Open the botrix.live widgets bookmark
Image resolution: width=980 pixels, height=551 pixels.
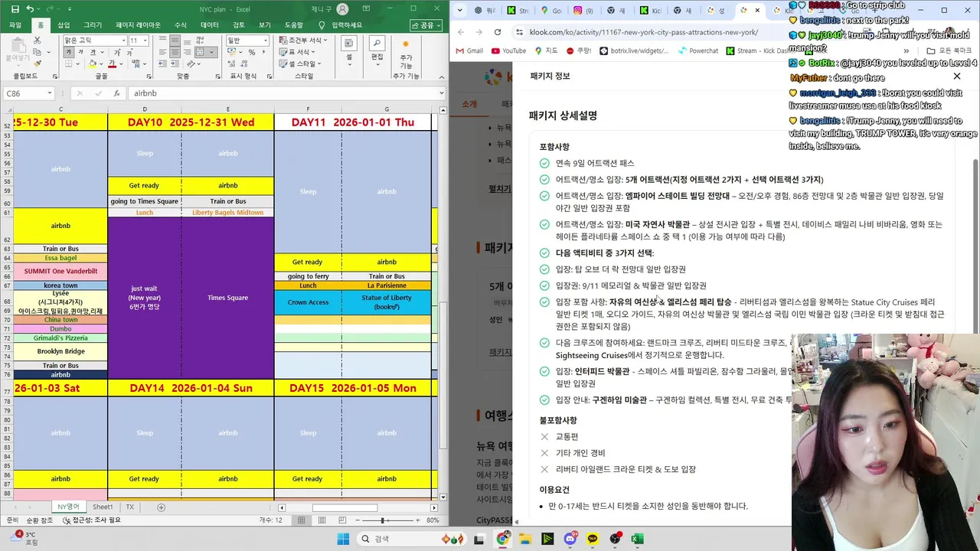coord(634,51)
